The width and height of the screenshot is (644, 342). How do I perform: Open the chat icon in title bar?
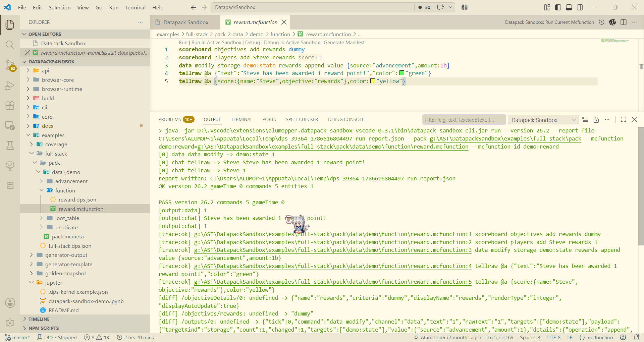pos(440,7)
